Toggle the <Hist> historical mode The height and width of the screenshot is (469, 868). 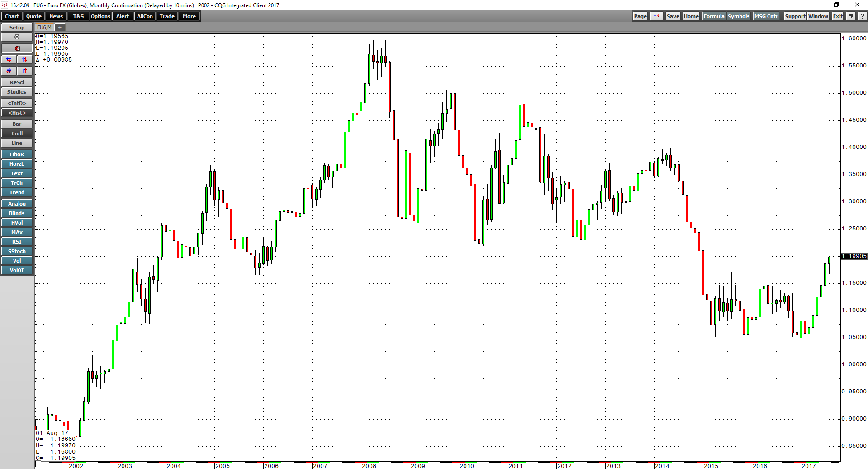[17, 113]
